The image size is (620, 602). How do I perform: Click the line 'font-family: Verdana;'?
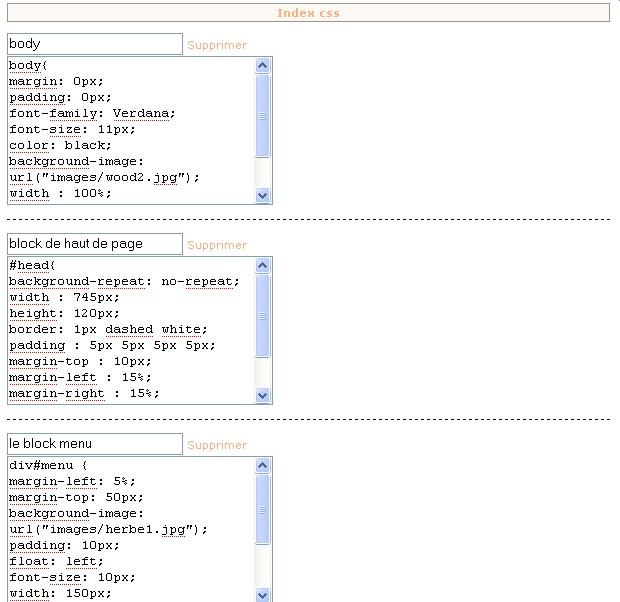click(x=92, y=114)
